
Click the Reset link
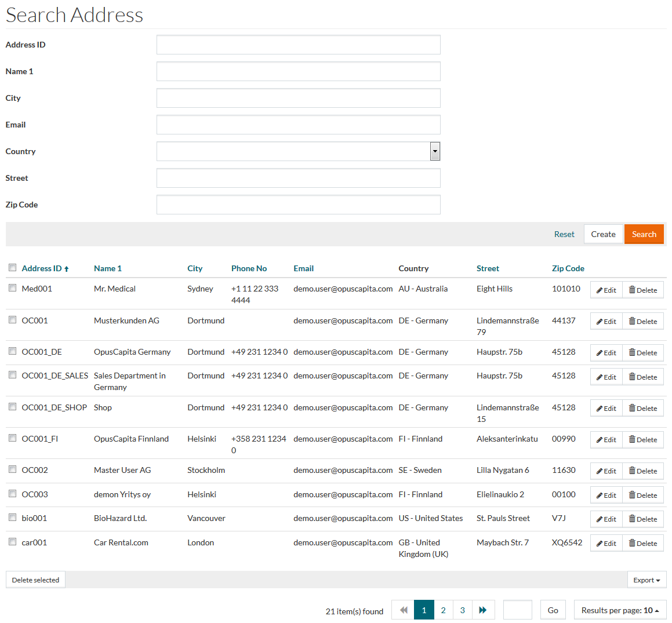(564, 235)
